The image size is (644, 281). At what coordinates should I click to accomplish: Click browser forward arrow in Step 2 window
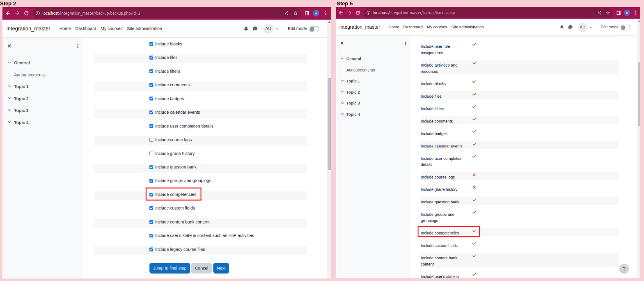17,13
